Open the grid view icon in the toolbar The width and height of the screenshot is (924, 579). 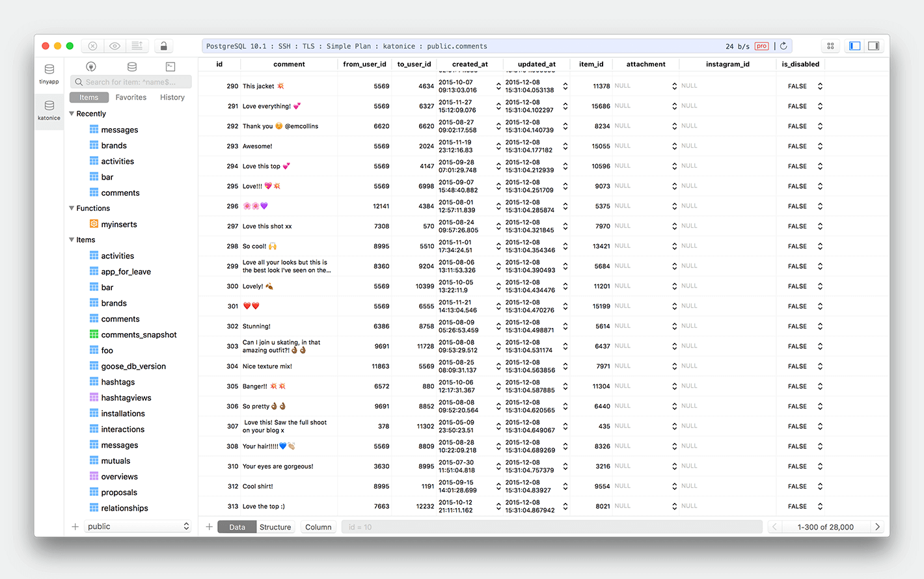(830, 46)
